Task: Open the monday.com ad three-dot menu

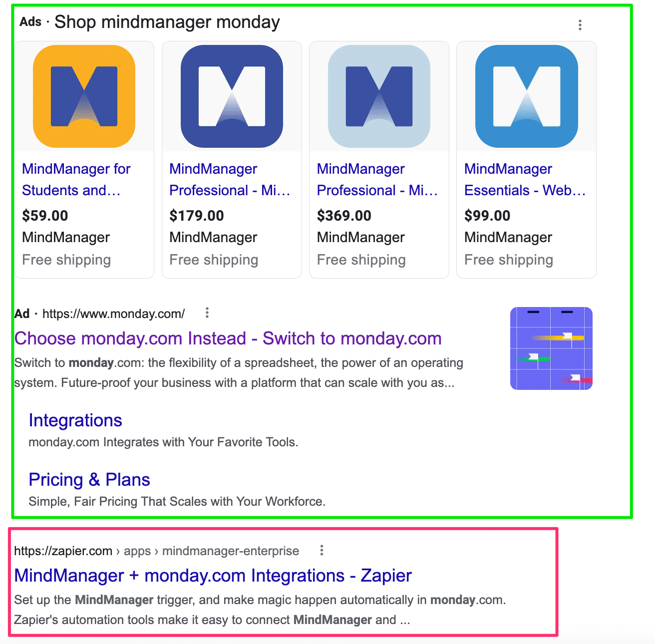Action: 207,313
